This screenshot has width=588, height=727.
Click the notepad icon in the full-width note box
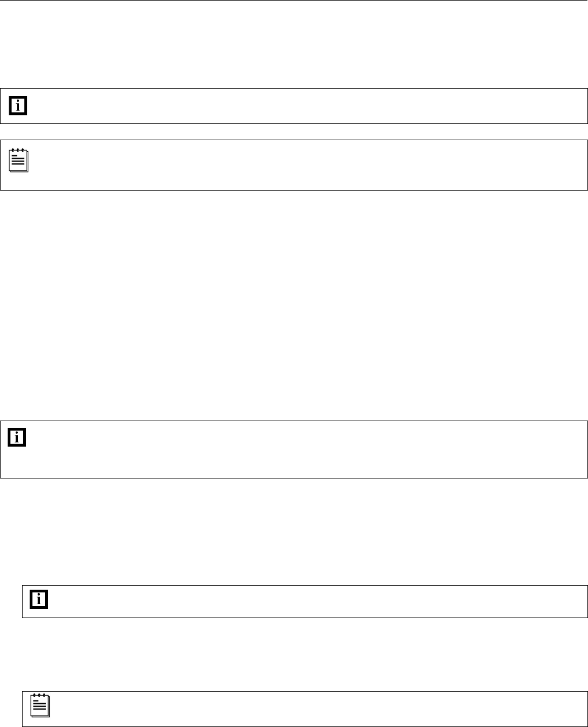(x=19, y=160)
